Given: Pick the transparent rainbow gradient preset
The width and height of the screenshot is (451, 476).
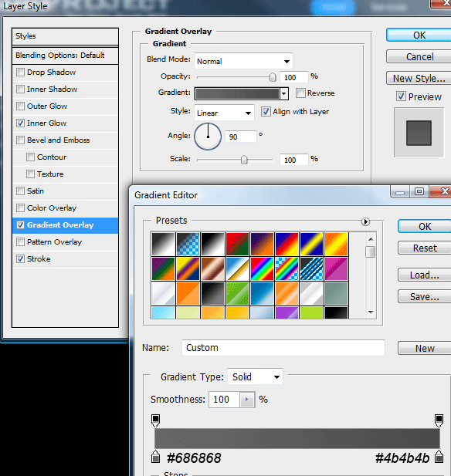Looking at the screenshot, I should point(287,268).
